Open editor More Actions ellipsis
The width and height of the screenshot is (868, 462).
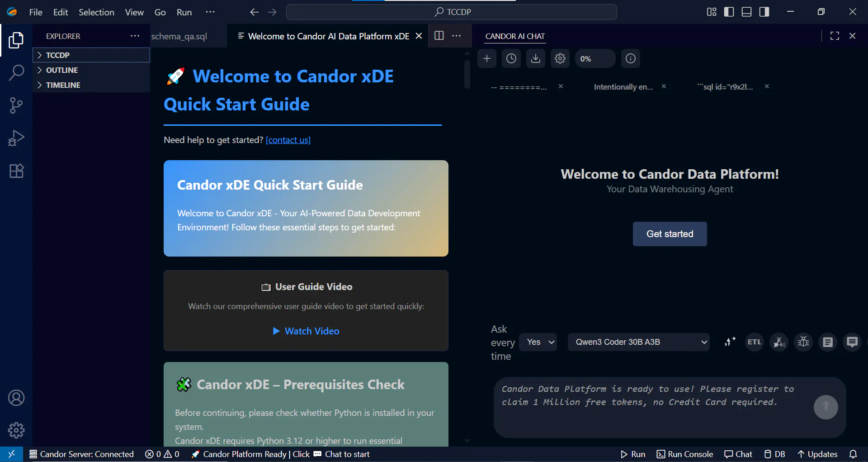coord(457,36)
